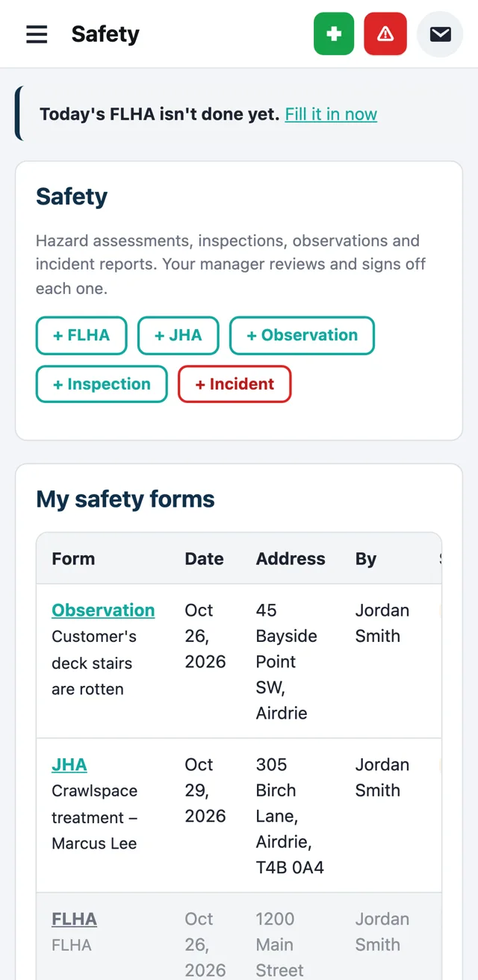Select Jordan Smith in the Observation row
The width and height of the screenshot is (478, 980).
pyautogui.click(x=382, y=623)
